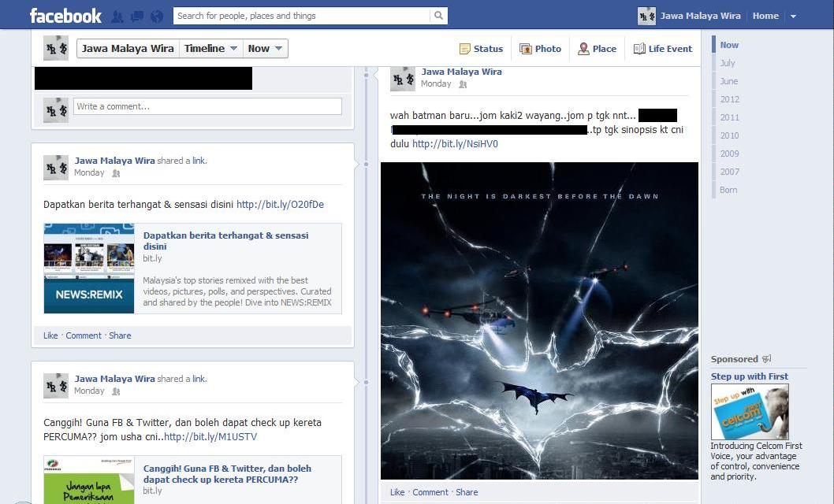Click audience icon on news link post
This screenshot has height=504, width=834.
click(116, 173)
